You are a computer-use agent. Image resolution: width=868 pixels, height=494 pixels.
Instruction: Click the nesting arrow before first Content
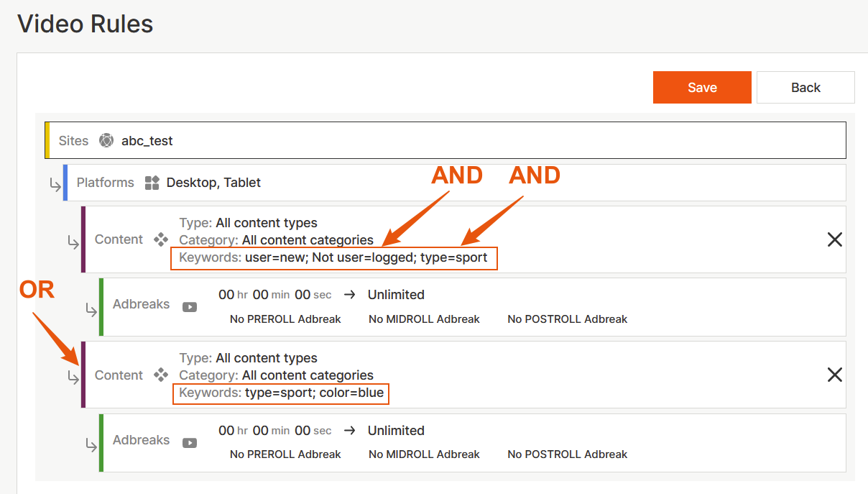click(x=73, y=242)
